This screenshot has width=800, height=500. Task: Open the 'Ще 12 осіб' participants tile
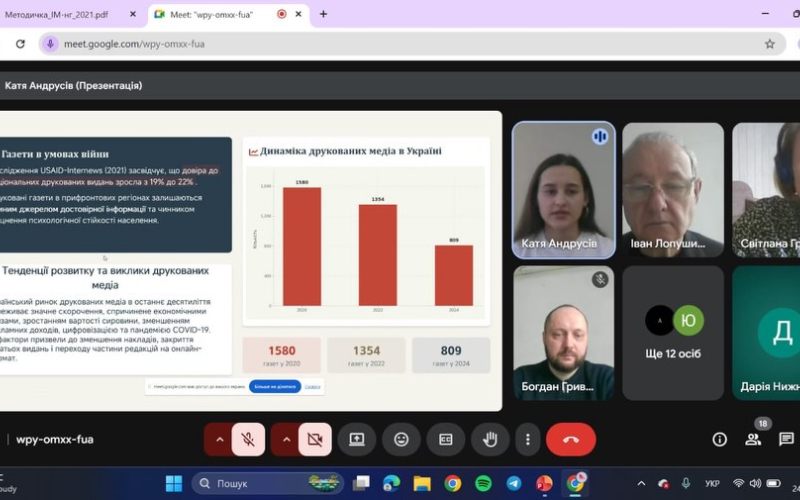point(673,332)
